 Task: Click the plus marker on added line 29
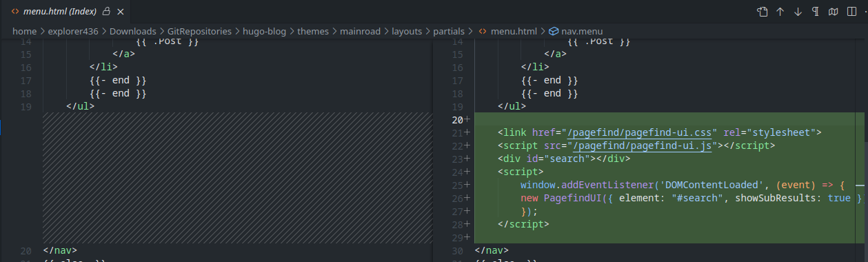(467, 237)
